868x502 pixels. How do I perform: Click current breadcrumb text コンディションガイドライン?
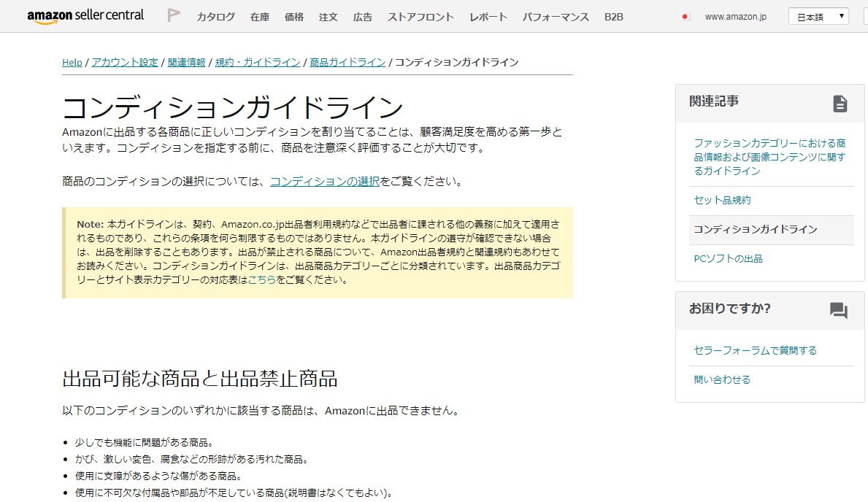457,63
